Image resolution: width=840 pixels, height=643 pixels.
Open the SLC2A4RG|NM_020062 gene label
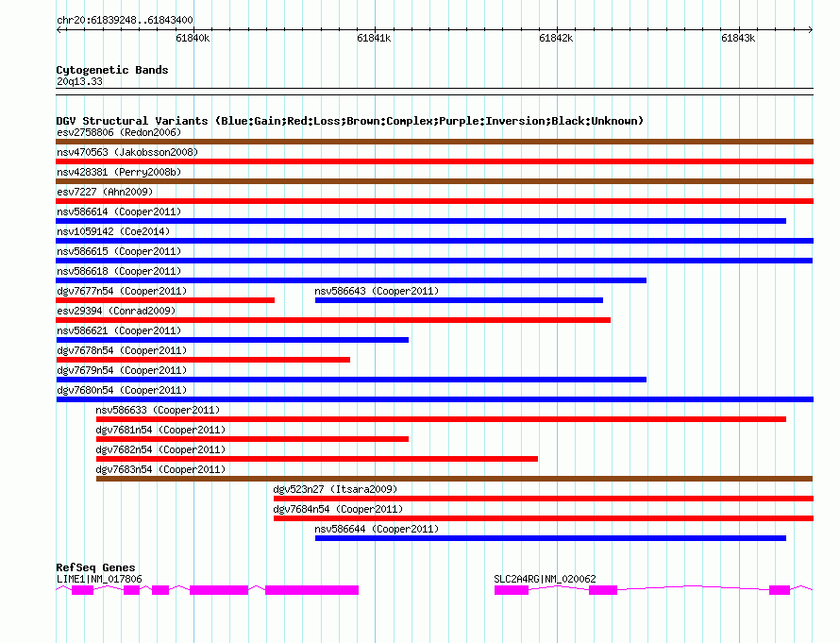click(545, 579)
